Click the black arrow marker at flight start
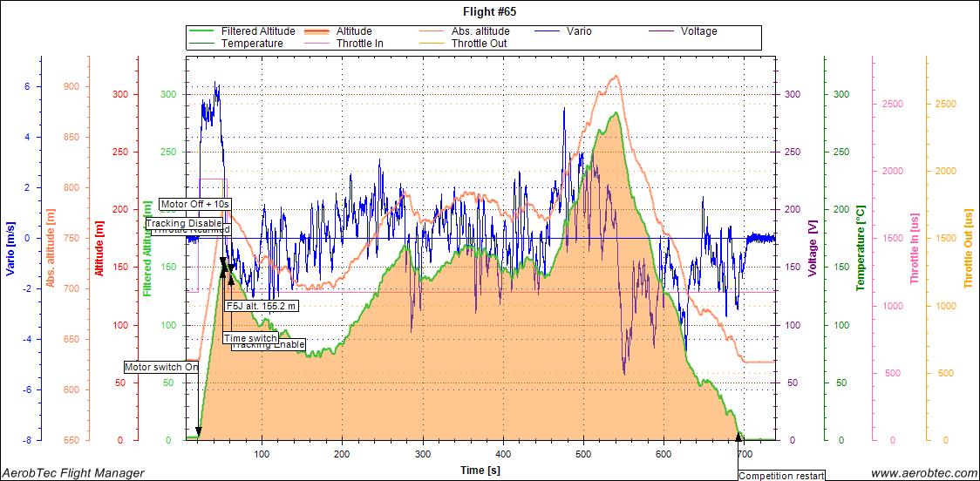The height and width of the screenshot is (481, 980). pyautogui.click(x=199, y=431)
